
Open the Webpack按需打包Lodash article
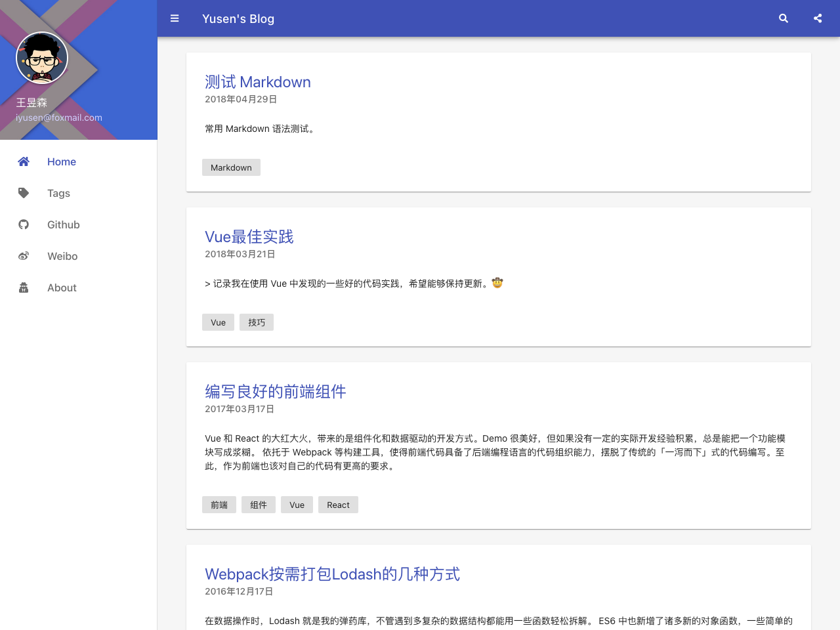332,574
